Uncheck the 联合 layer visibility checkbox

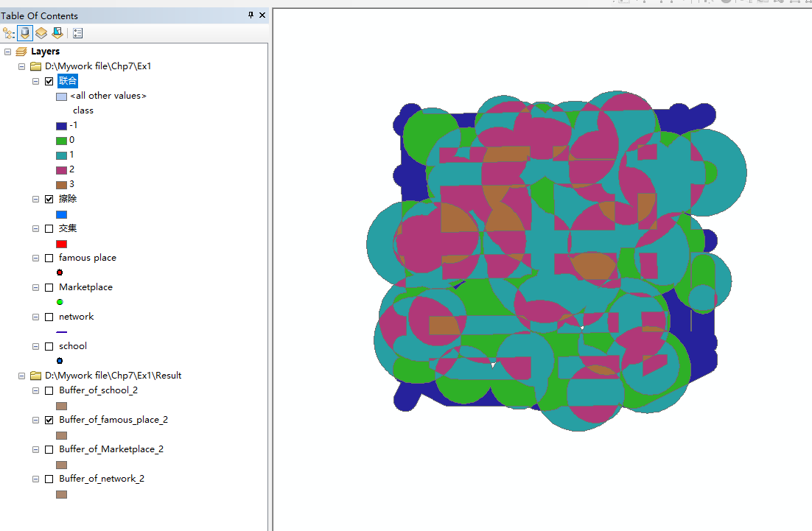(x=49, y=81)
